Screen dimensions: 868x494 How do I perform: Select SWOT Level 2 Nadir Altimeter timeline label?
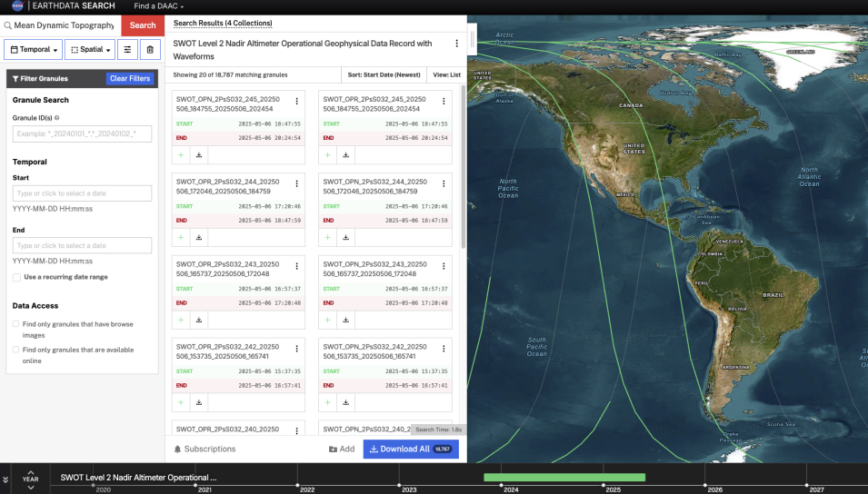point(138,478)
